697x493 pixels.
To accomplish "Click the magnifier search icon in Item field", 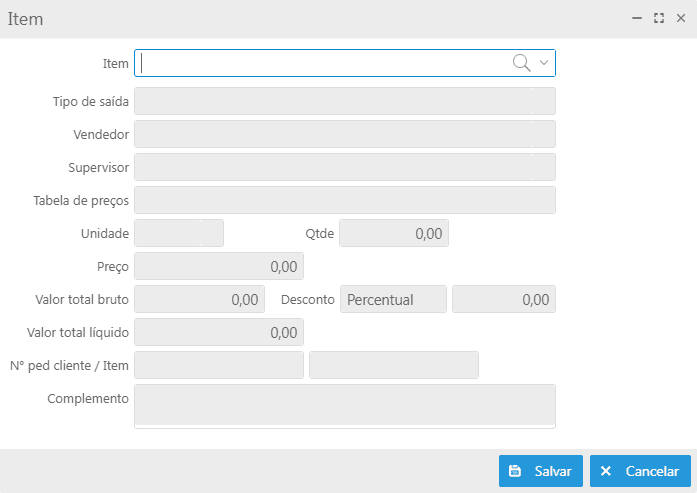I will click(x=521, y=63).
